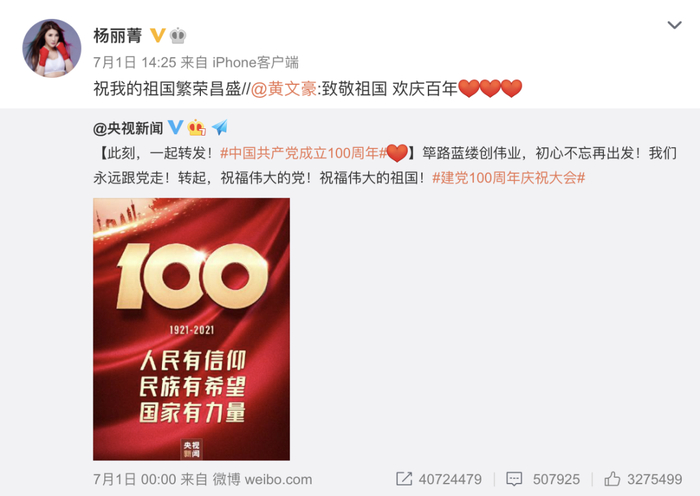Click the iPhone客户端 source link

(255, 63)
